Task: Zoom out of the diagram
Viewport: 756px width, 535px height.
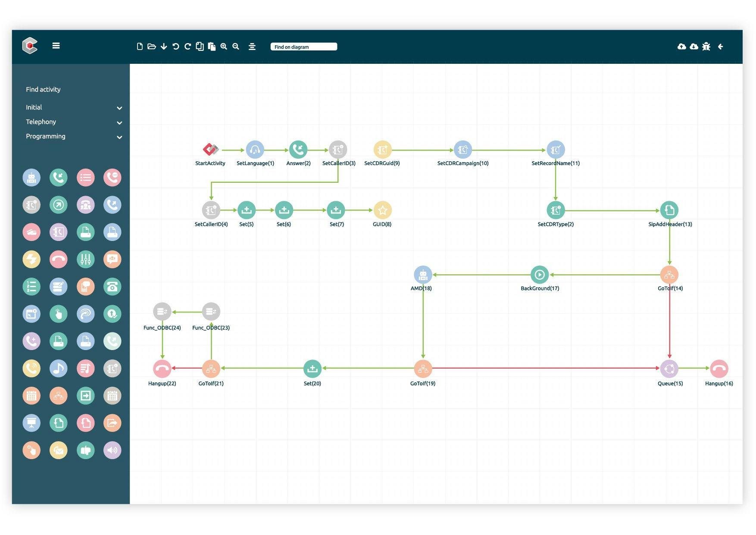Action: click(236, 47)
